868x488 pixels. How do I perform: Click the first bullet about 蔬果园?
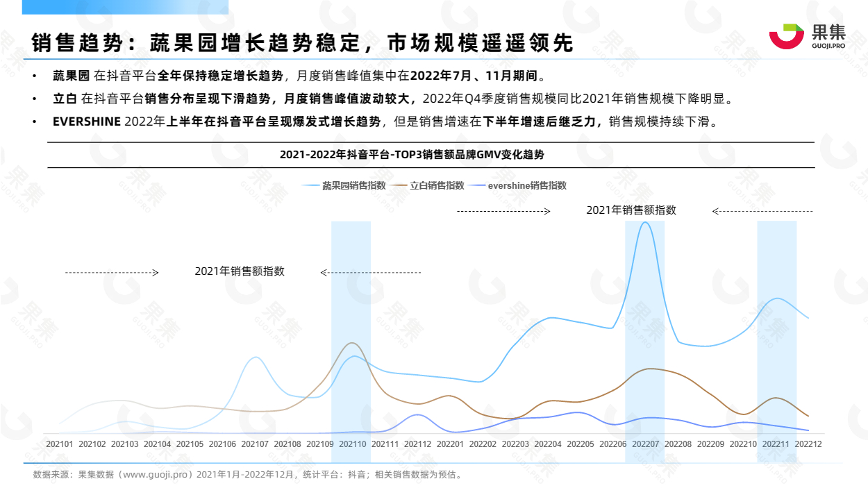(299, 76)
